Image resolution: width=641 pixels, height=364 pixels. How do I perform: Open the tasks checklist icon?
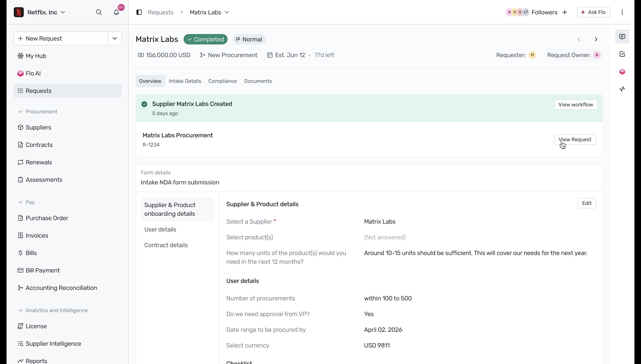coord(622,54)
